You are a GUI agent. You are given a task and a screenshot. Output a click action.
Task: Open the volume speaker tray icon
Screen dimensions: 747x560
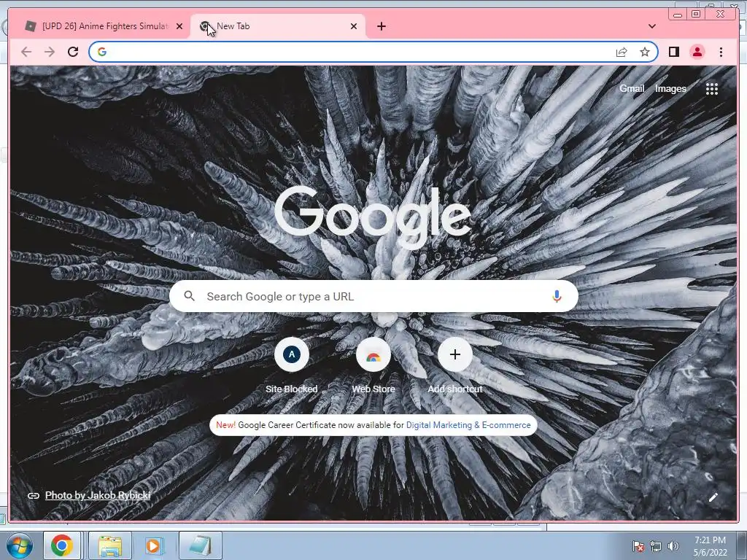(673, 547)
